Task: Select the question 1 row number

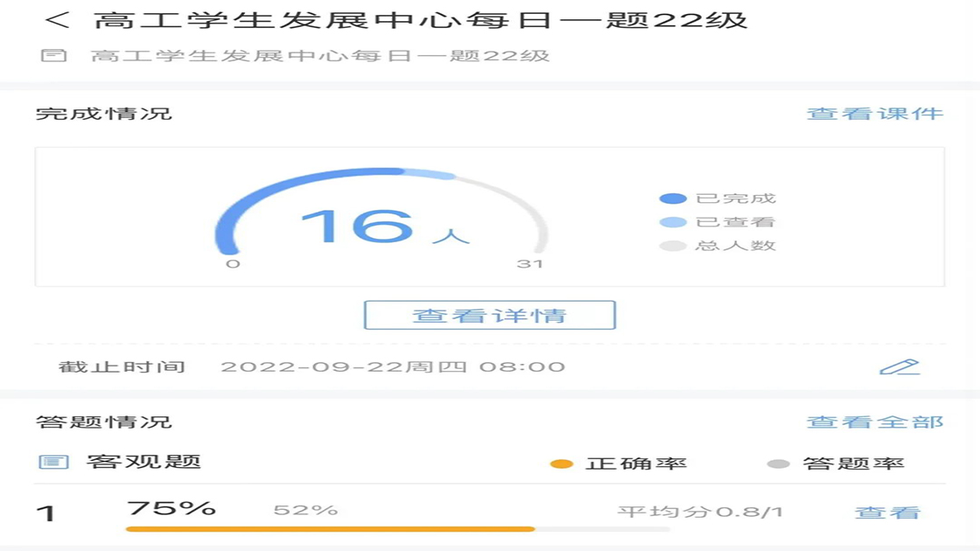Action: [x=45, y=513]
